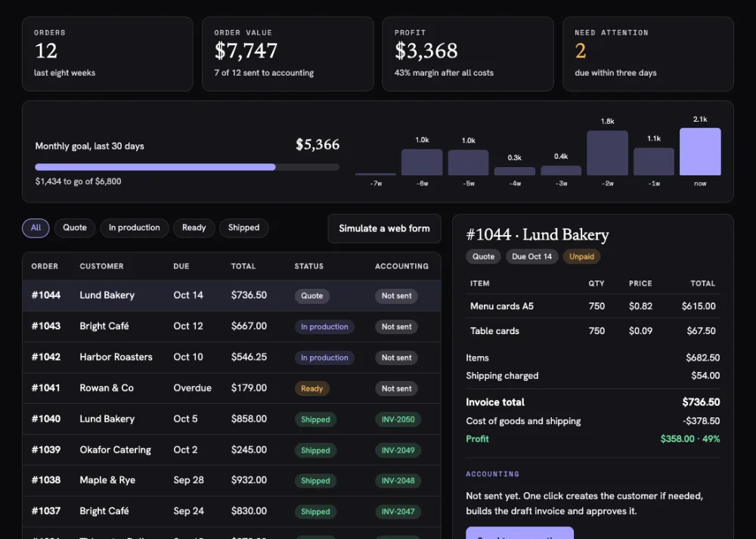Viewport: 756px width, 539px height.
Task: Click the Unpaid badge in detail panel
Action: click(x=581, y=256)
